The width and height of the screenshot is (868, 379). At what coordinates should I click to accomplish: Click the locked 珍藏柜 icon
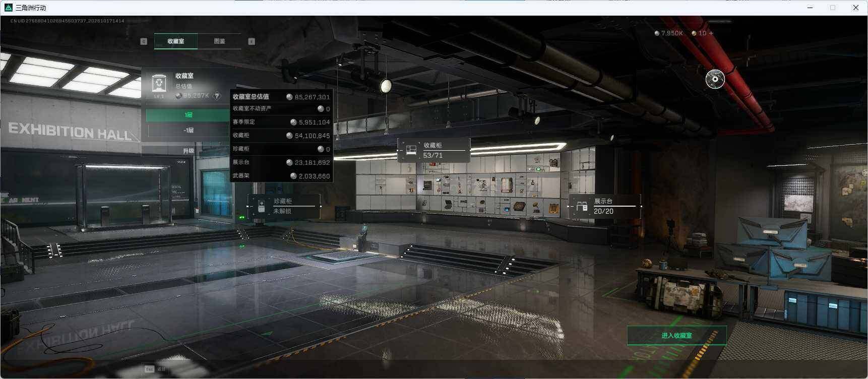[x=261, y=207]
